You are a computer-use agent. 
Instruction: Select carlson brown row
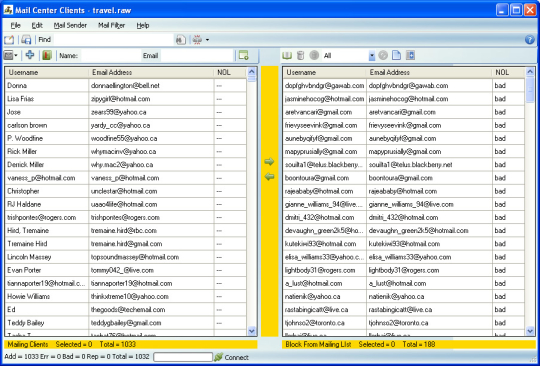tap(126, 125)
